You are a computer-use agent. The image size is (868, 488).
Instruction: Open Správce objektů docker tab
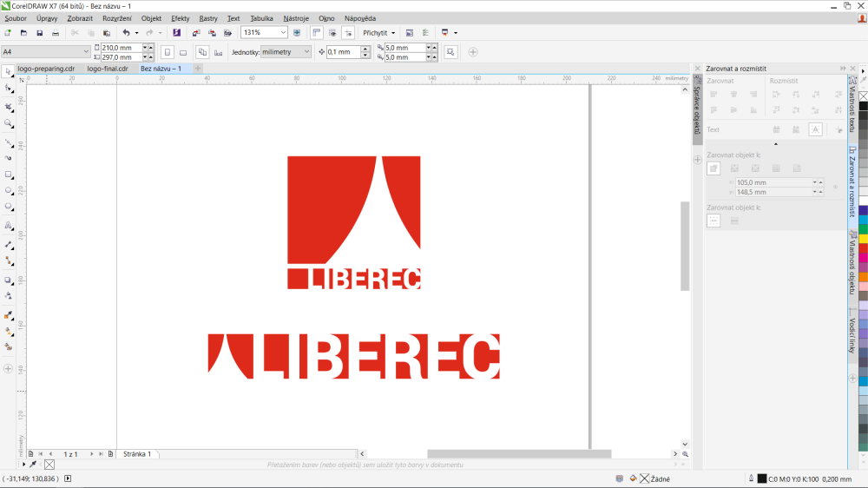[x=698, y=109]
